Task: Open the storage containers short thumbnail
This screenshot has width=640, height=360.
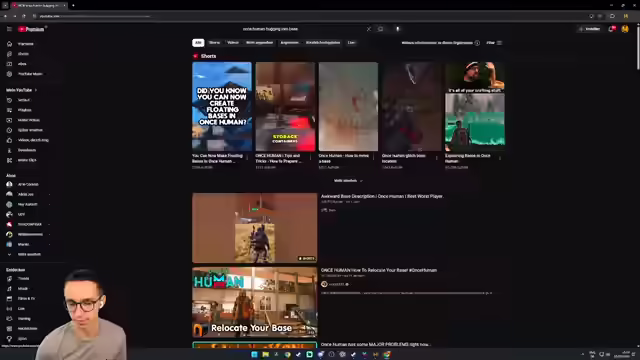Action: (x=285, y=107)
